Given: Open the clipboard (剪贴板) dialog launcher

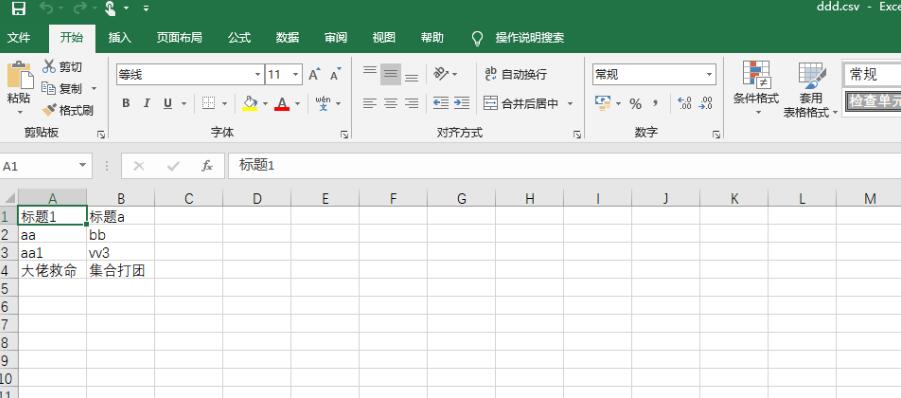Looking at the screenshot, I should click(x=101, y=134).
